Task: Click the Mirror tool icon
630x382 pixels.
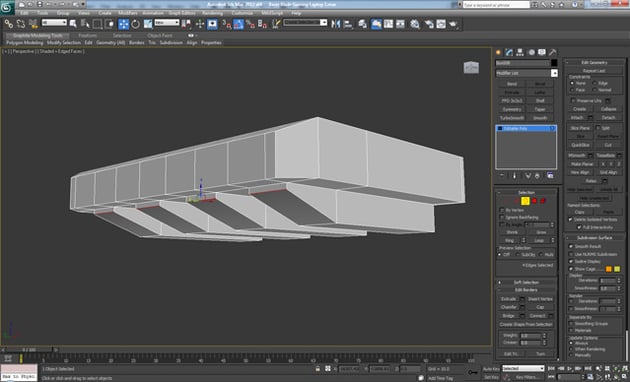Action: click(x=335, y=24)
